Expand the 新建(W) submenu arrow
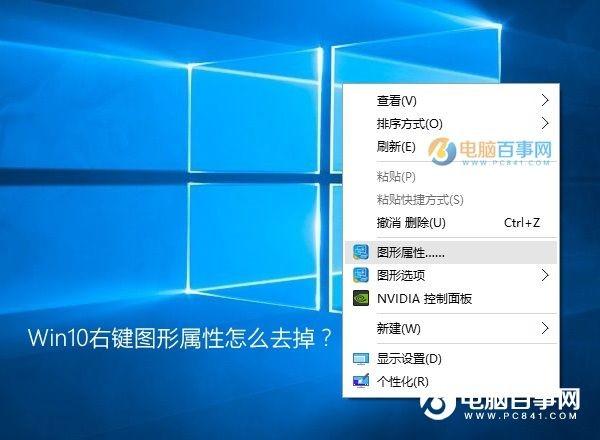 (x=545, y=328)
